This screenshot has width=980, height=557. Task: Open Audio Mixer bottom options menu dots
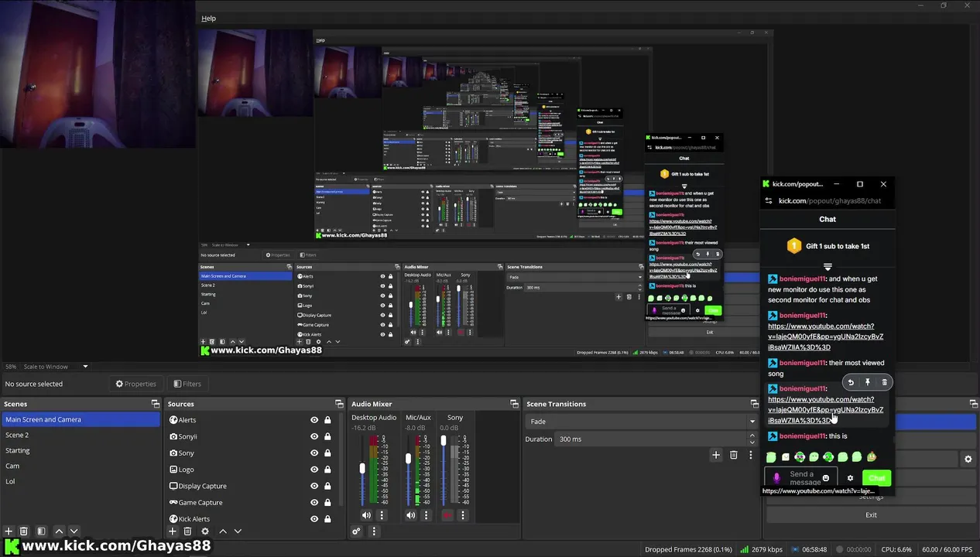[374, 531]
